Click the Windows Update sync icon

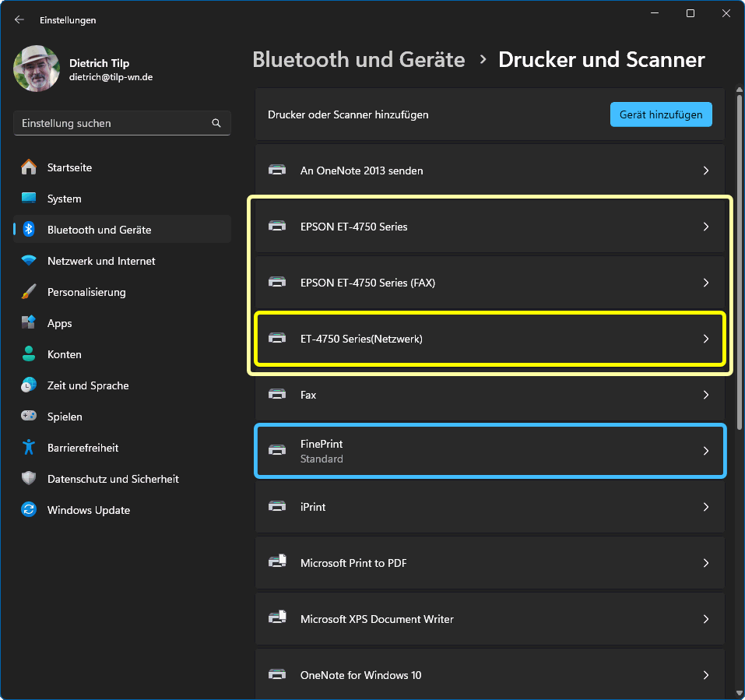pos(29,510)
